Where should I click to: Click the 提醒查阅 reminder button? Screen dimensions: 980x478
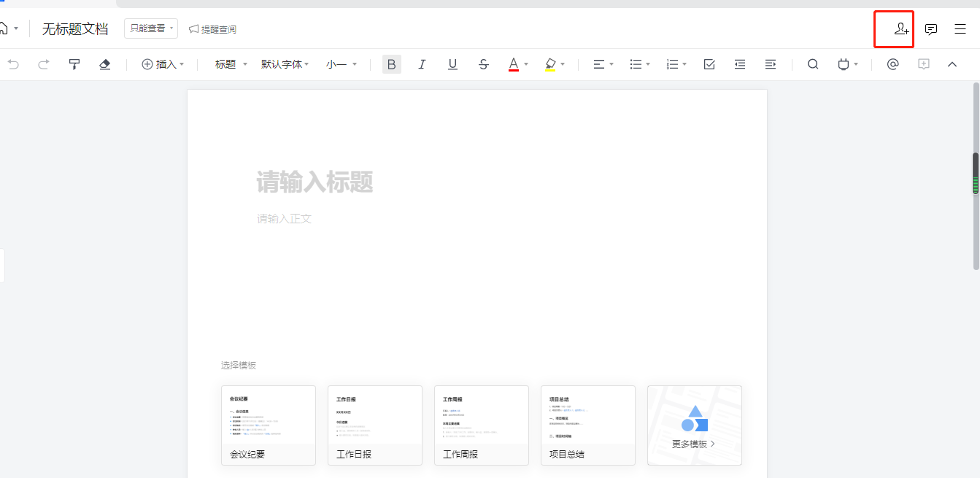212,29
